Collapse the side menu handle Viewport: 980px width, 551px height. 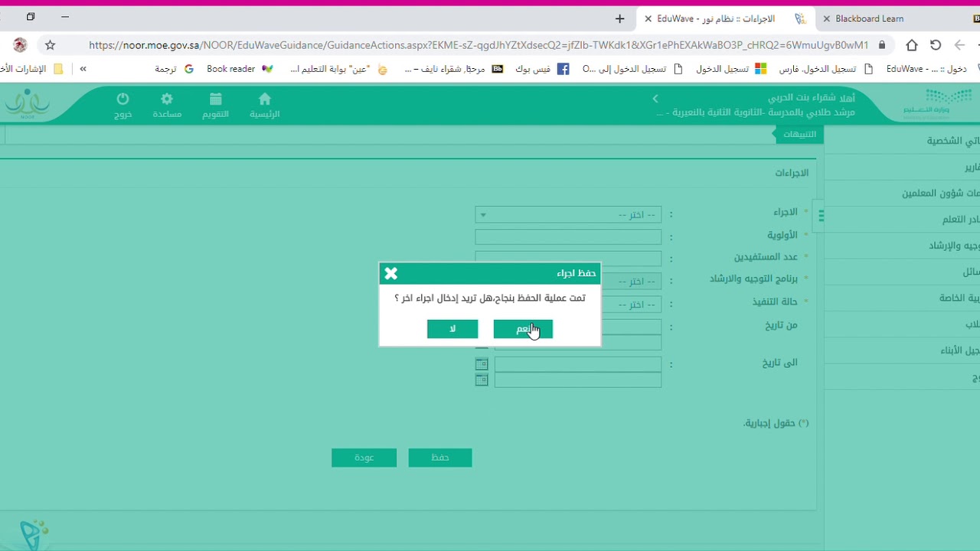[x=820, y=216]
